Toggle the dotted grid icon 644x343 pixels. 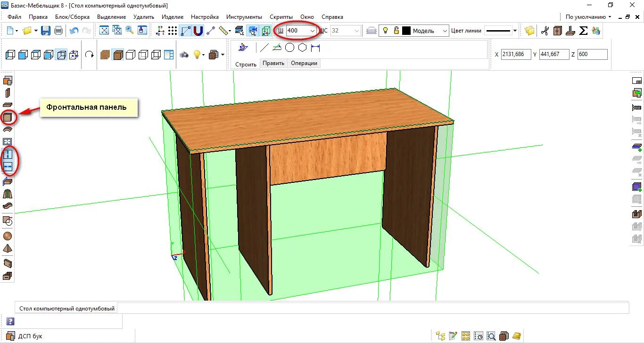pyautogui.click(x=173, y=31)
